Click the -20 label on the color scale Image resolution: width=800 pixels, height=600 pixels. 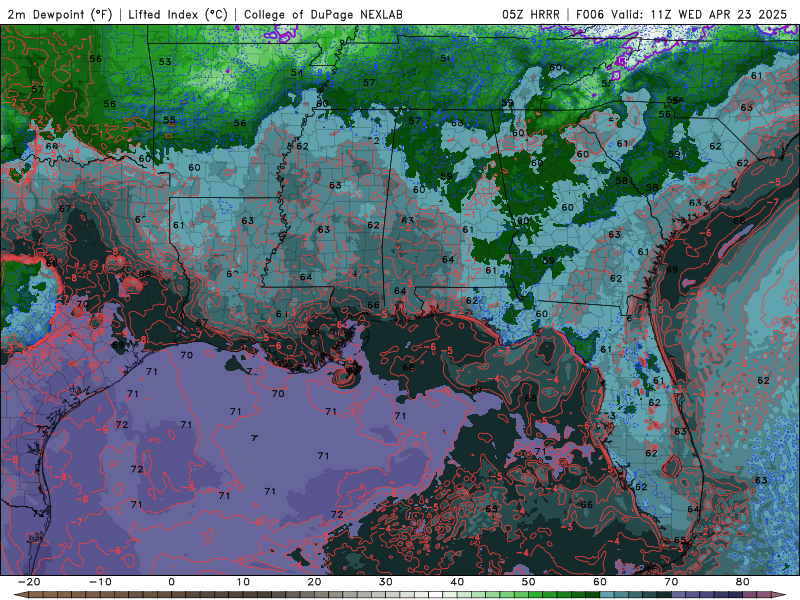[29, 582]
